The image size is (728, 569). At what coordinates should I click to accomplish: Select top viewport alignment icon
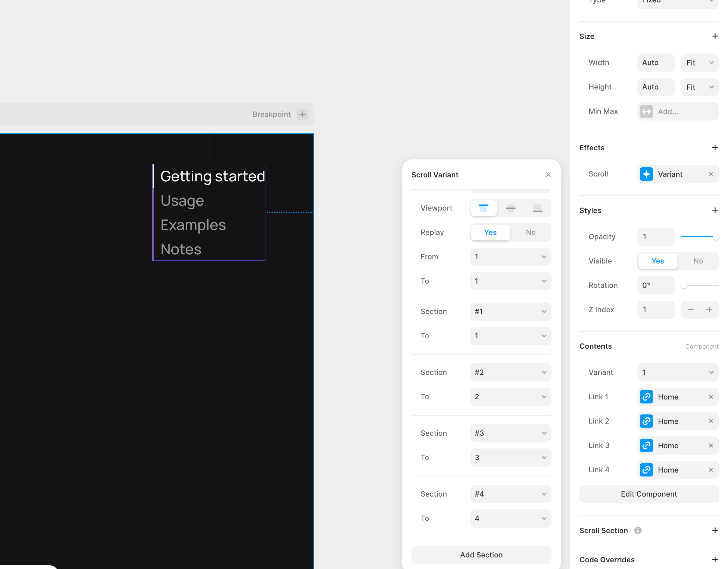click(484, 208)
